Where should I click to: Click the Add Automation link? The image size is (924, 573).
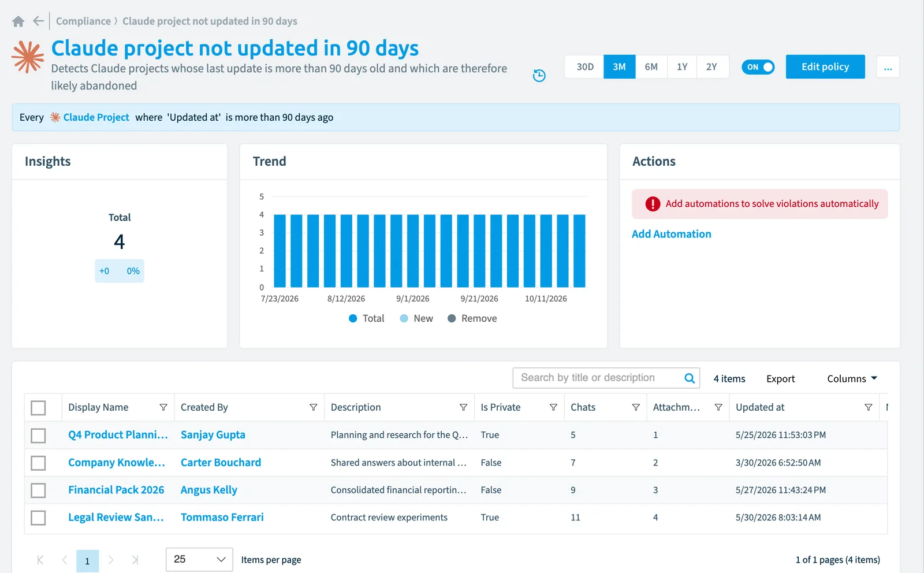[x=671, y=234]
